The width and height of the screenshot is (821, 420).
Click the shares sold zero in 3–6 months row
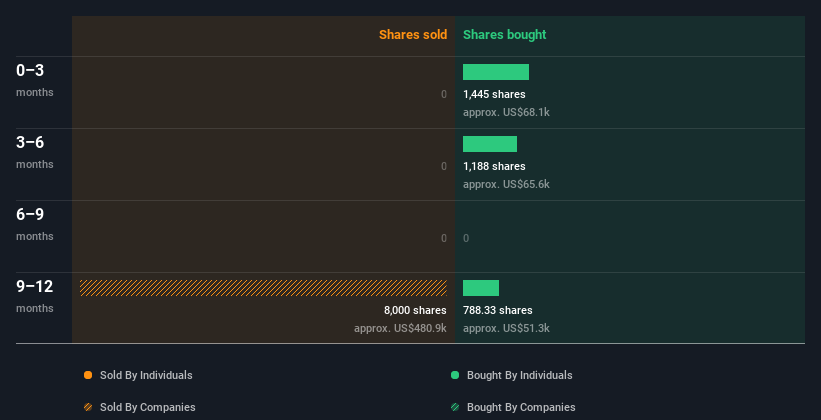click(444, 166)
